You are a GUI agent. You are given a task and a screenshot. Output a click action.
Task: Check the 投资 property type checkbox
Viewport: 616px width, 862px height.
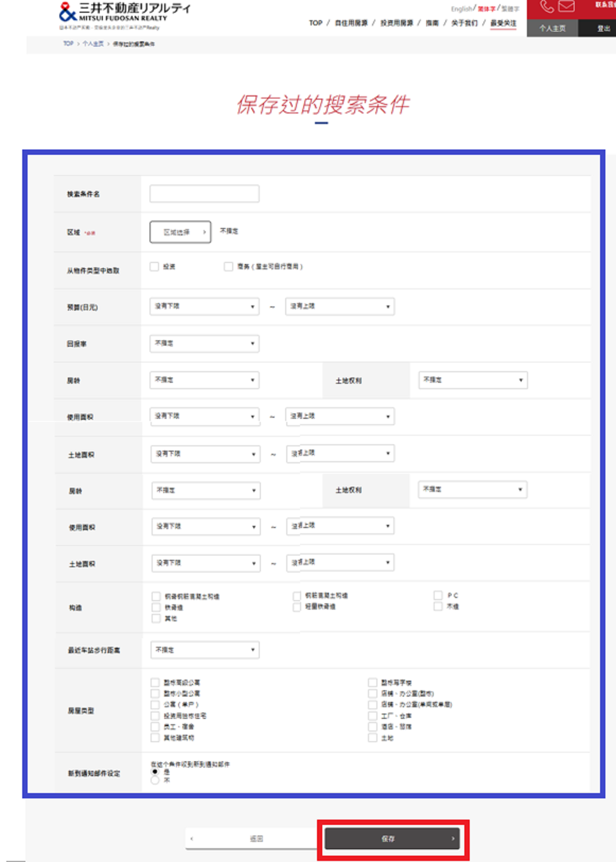tap(154, 267)
